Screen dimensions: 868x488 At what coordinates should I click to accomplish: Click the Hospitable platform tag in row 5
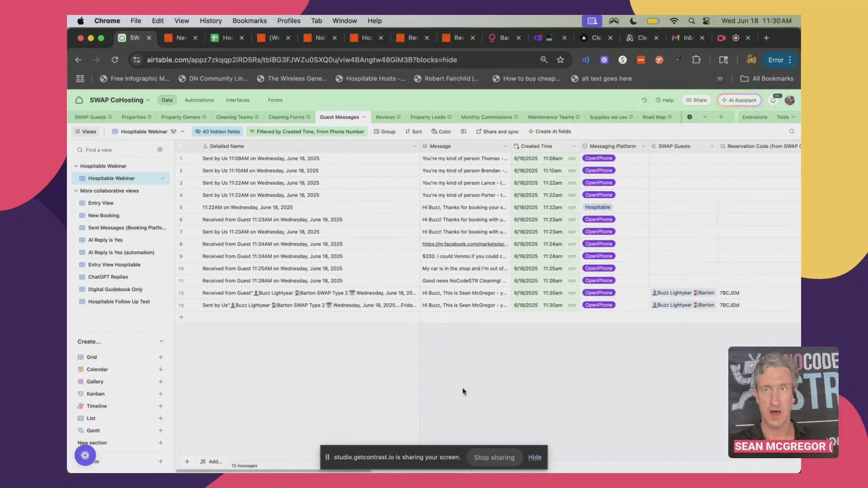click(x=597, y=207)
